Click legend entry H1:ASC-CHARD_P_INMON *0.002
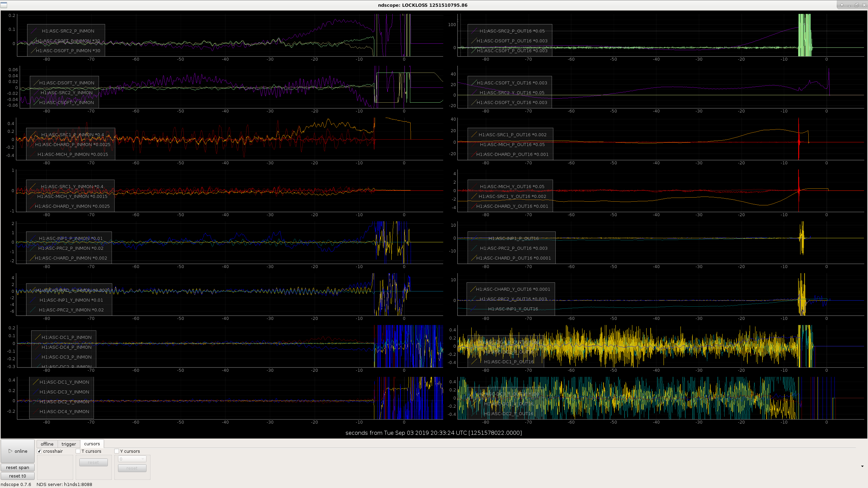 pyautogui.click(x=71, y=258)
